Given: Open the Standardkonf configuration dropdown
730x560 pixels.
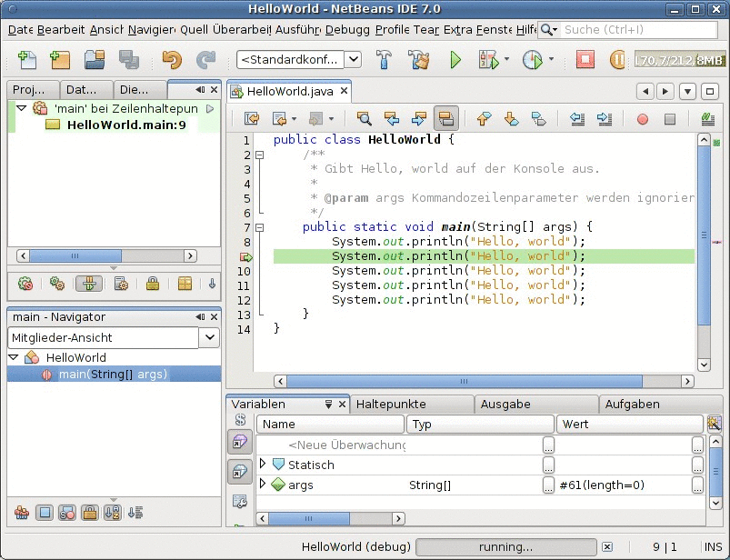Looking at the screenshot, I should tap(354, 59).
